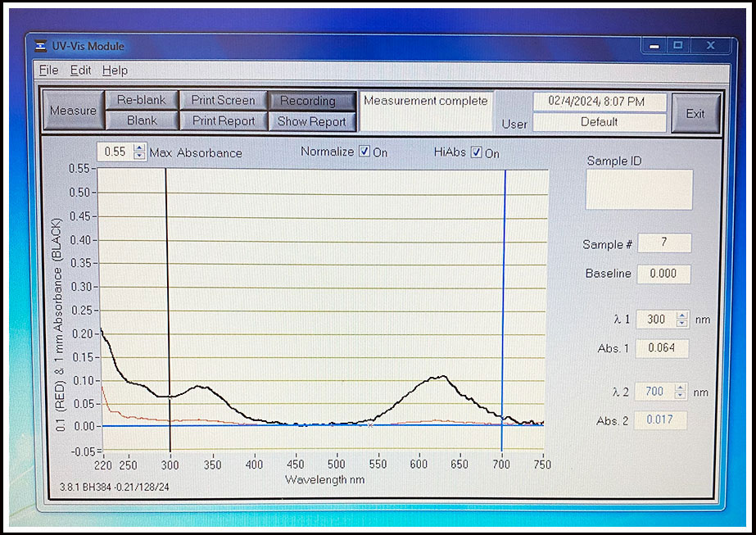This screenshot has height=535, width=756.
Task: Open the Edit menu
Action: (x=80, y=70)
